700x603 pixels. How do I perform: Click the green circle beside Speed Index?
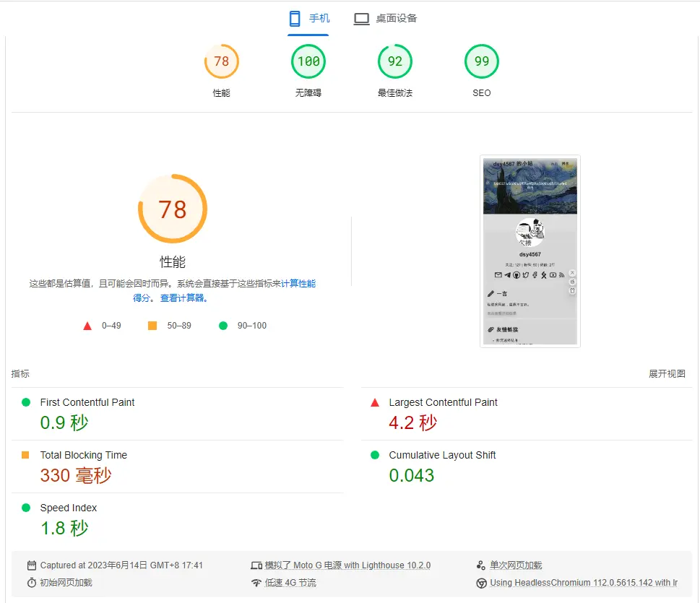click(26, 508)
